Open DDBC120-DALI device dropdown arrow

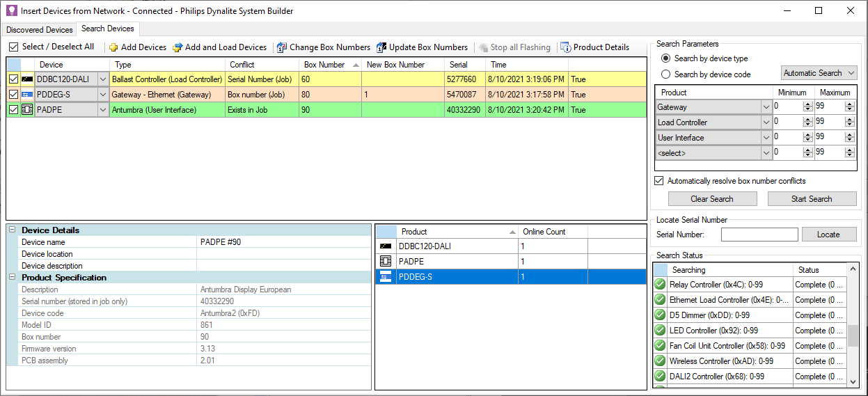(x=103, y=79)
